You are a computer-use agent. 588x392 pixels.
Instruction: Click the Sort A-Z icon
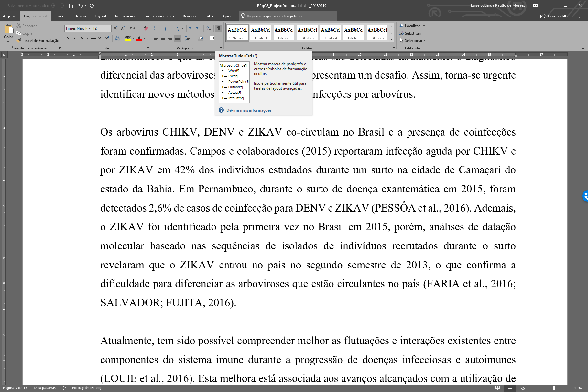[x=209, y=28]
